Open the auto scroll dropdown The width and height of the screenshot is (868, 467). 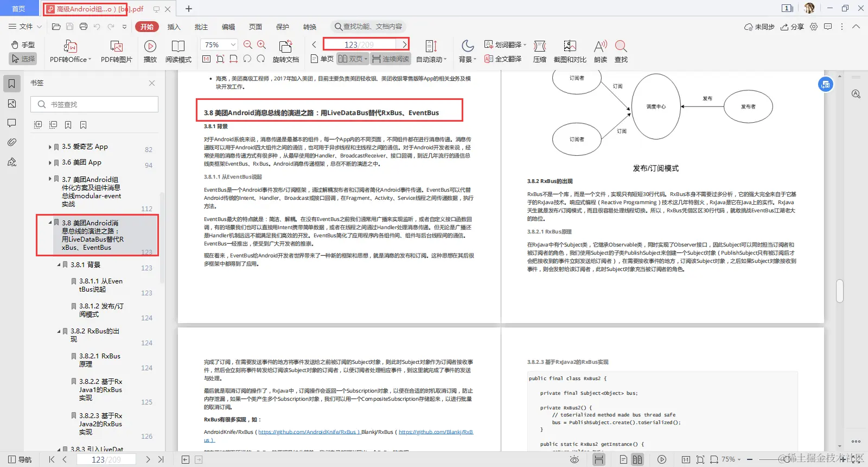tap(431, 52)
